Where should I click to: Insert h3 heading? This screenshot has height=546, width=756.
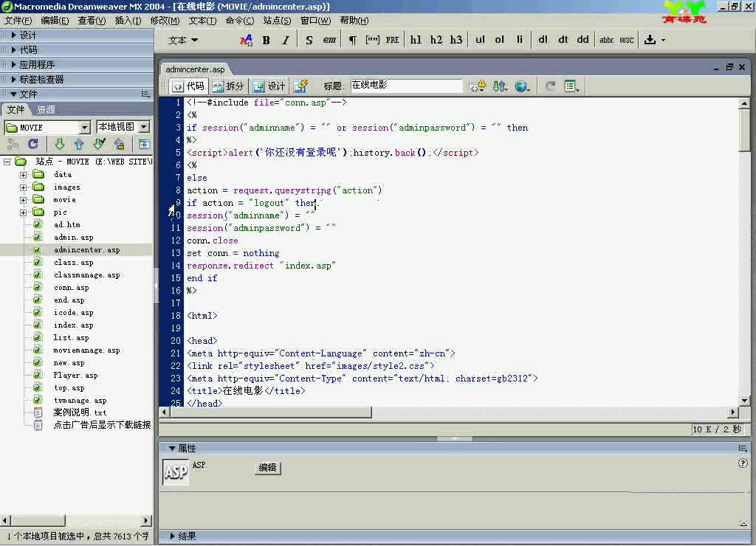[456, 40]
